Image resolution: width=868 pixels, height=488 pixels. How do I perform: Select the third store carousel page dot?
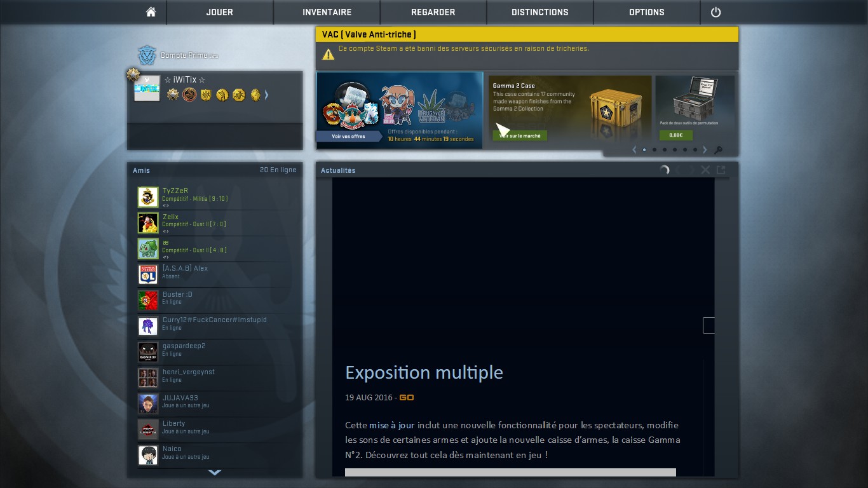click(x=665, y=150)
